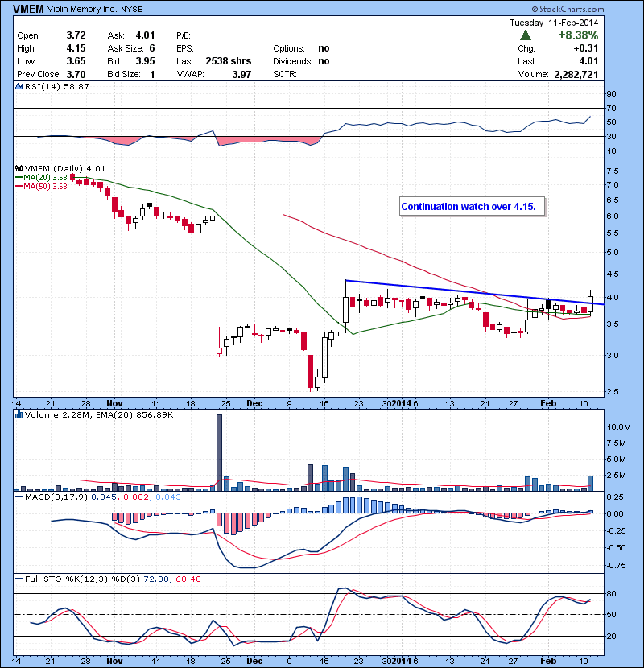644x668 pixels.
Task: Click the Full STO legend line marker
Action: pyautogui.click(x=19, y=579)
